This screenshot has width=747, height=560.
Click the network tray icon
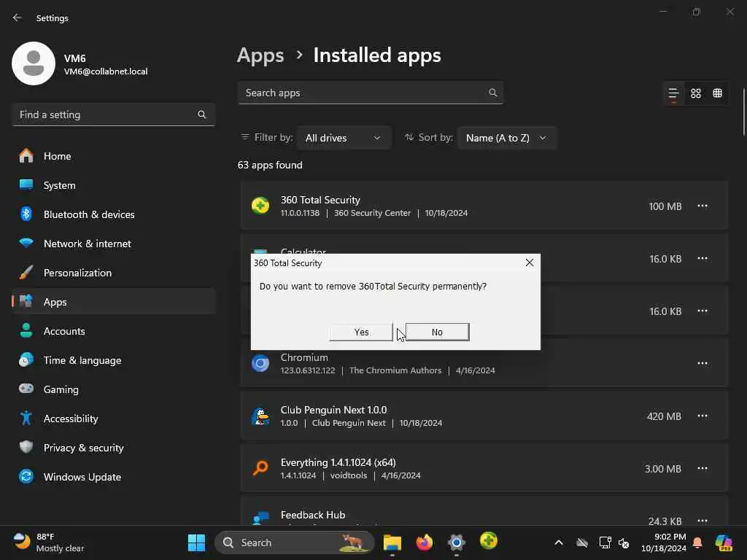(605, 542)
